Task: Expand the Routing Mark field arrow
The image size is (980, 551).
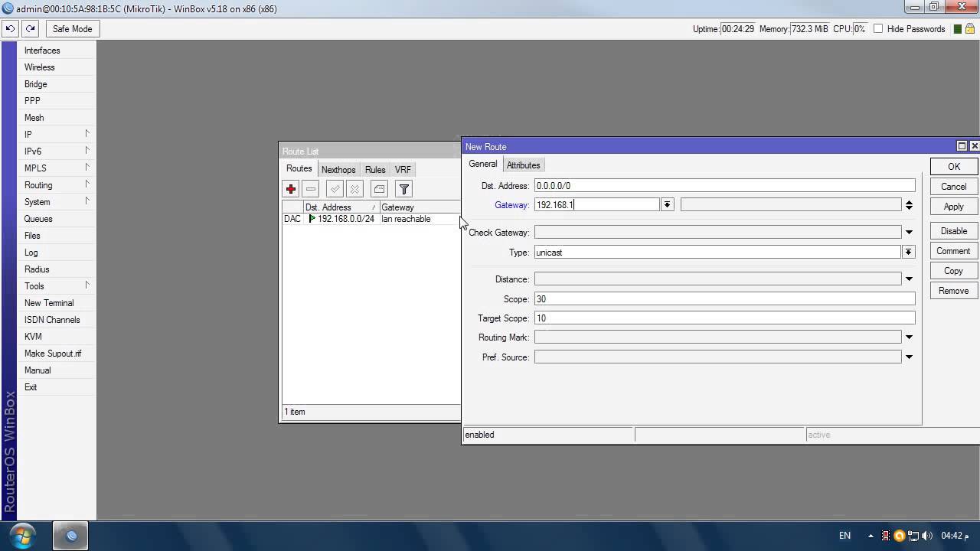Action: 909,337
